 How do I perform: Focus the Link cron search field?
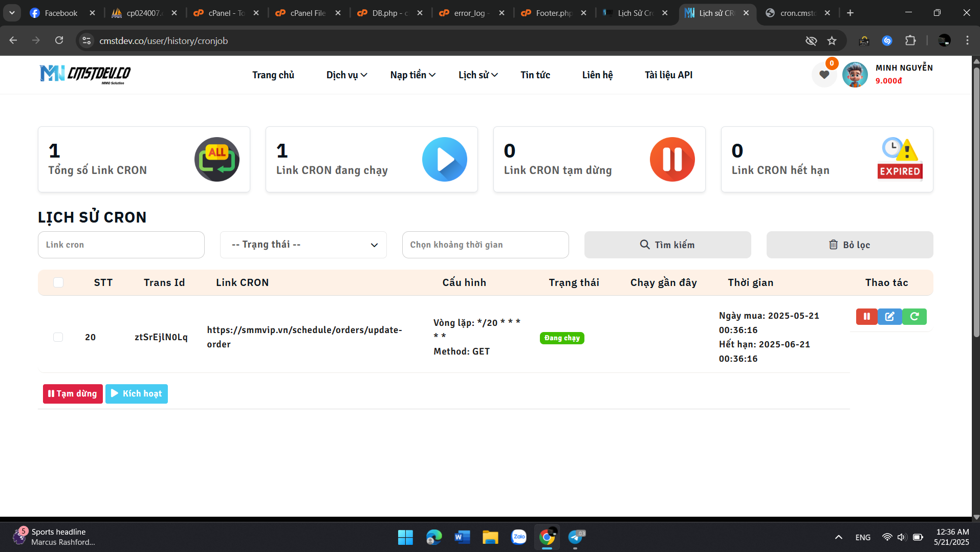121,245
